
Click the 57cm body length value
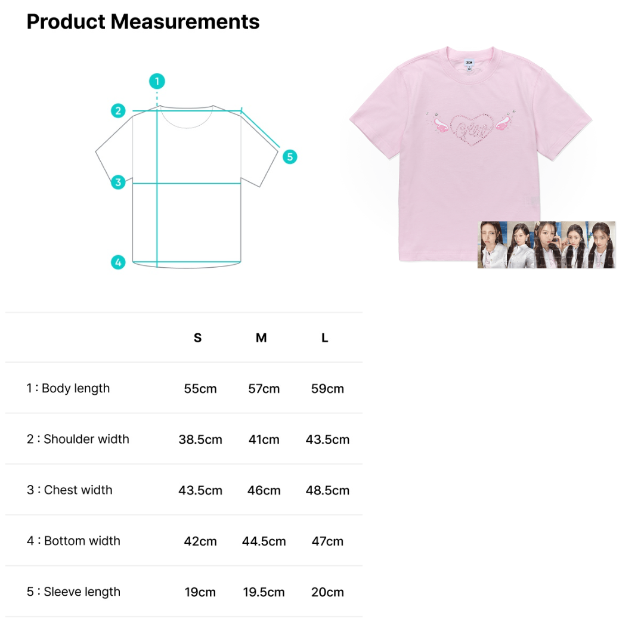264,389
